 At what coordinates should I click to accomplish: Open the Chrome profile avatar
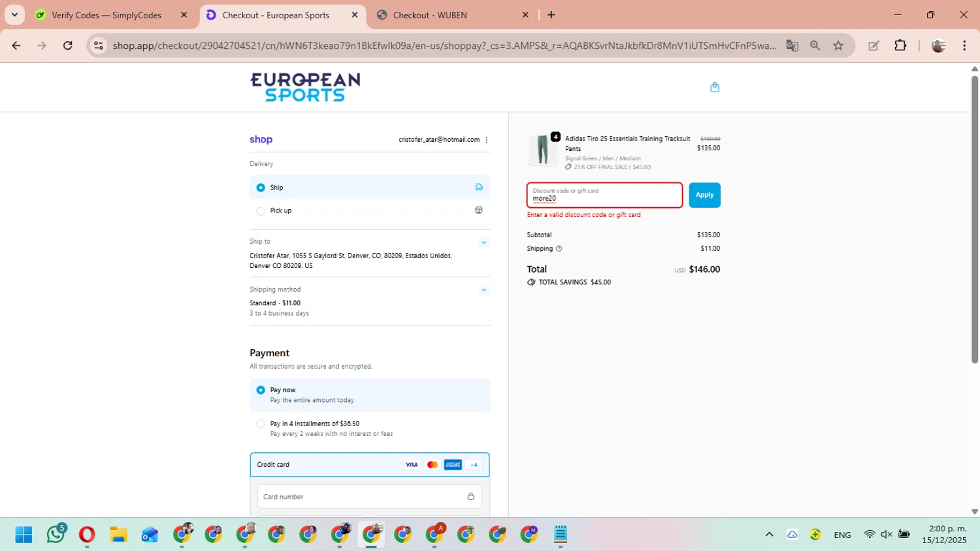pyautogui.click(x=939, y=45)
